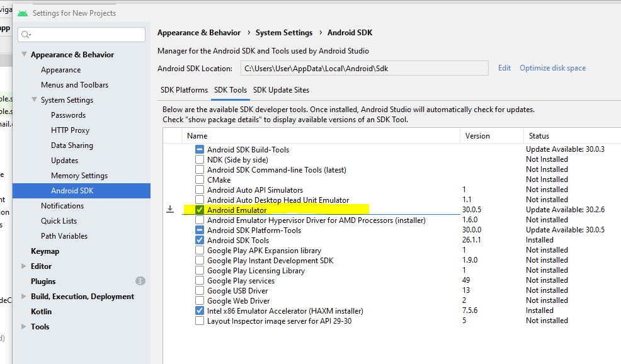Expand the Editor section arrow

pos(24,266)
